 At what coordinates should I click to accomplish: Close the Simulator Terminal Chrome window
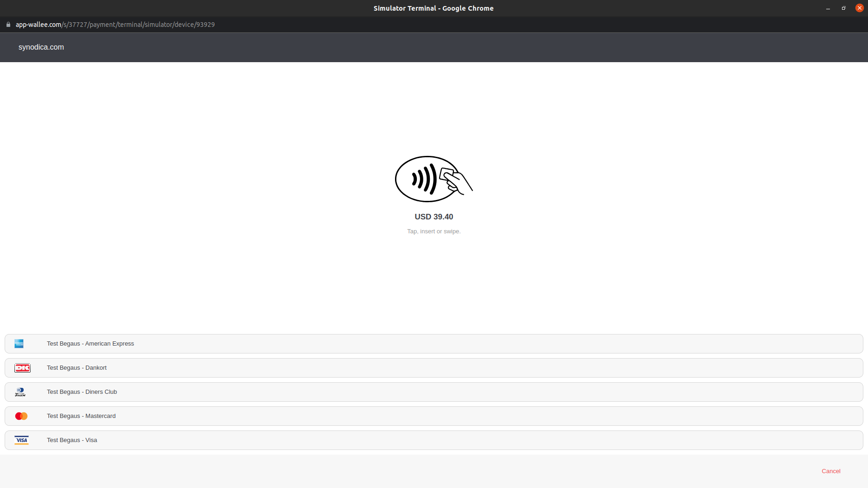coord(860,8)
